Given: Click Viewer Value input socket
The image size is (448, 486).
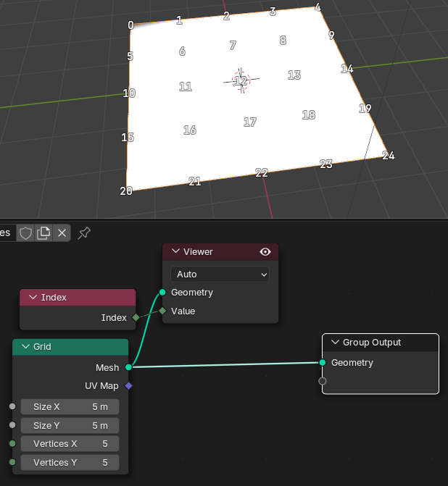Looking at the screenshot, I should point(162,311).
